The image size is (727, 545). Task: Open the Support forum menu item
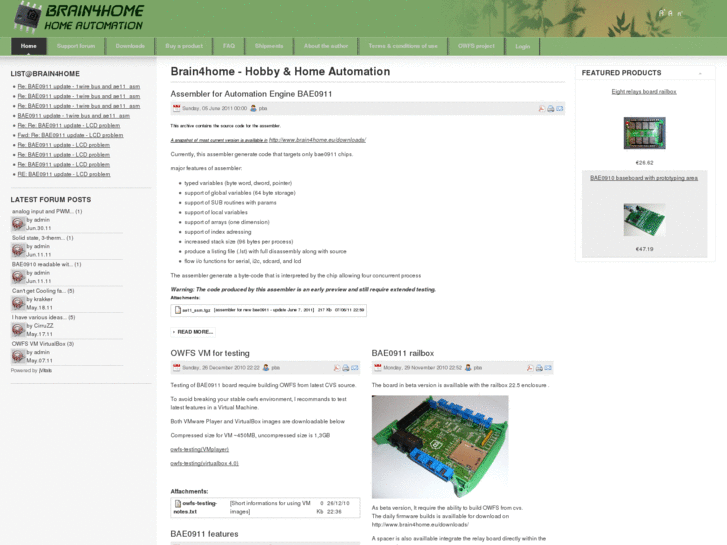76,46
